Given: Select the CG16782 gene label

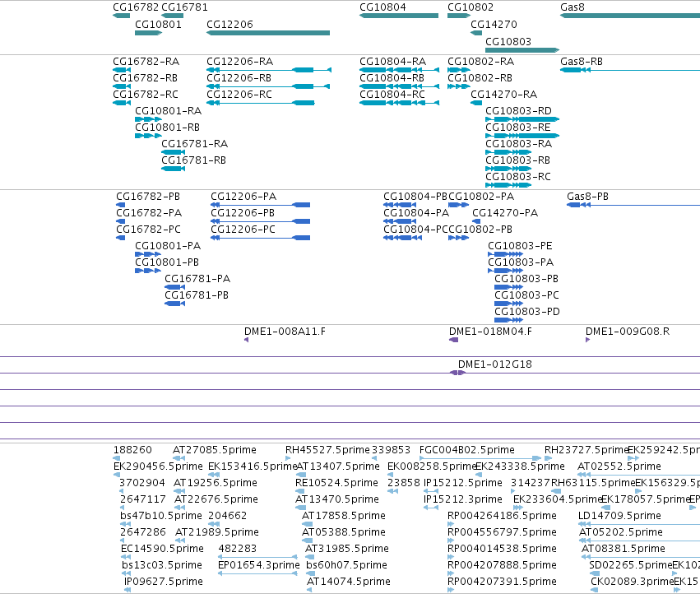Looking at the screenshot, I should pos(136,7).
